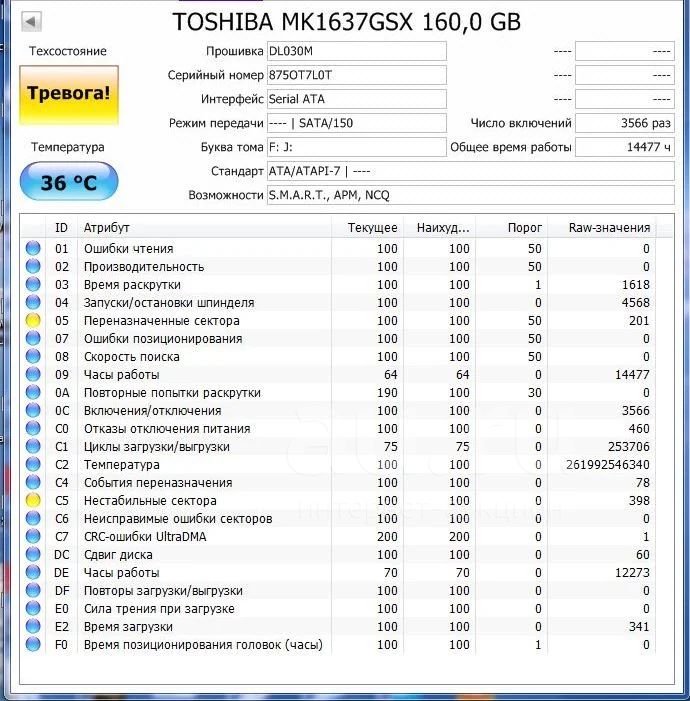The height and width of the screenshot is (701, 690).
Task: Click the 36 °C temperature indicator
Action: (69, 182)
